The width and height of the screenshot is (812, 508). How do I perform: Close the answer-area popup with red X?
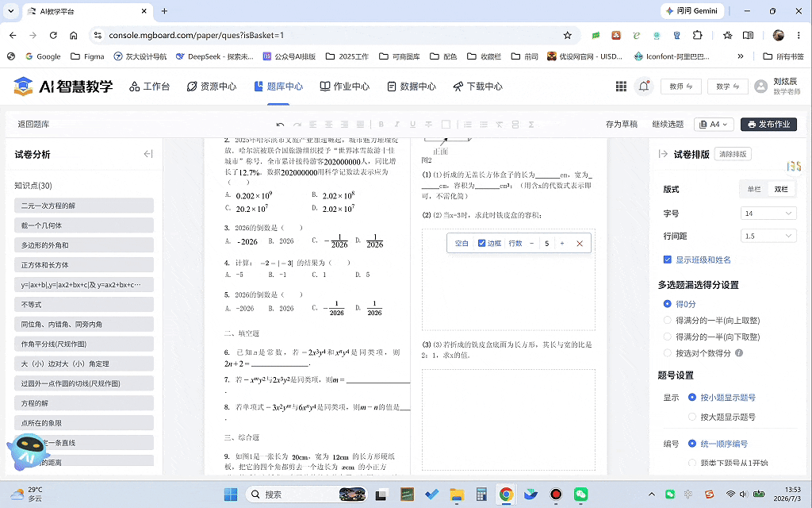[x=580, y=244]
